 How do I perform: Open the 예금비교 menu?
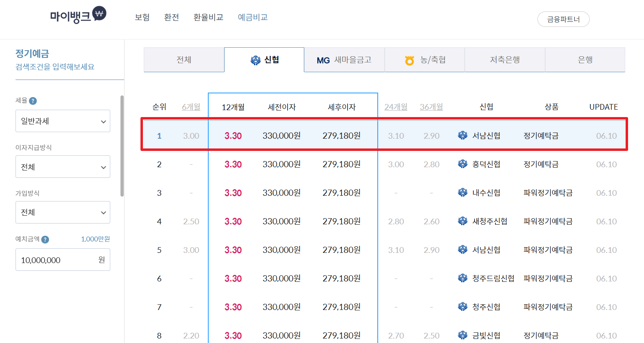(x=253, y=17)
